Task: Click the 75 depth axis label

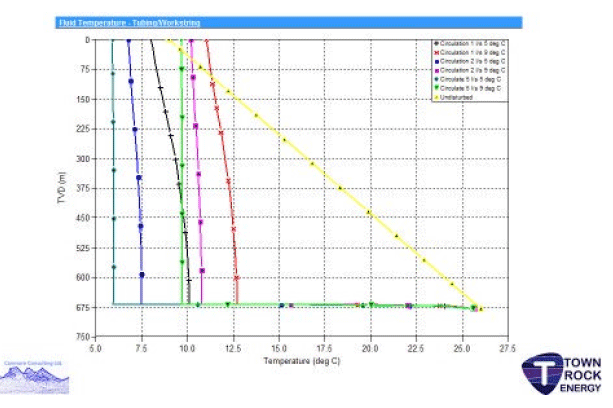Action: point(85,70)
